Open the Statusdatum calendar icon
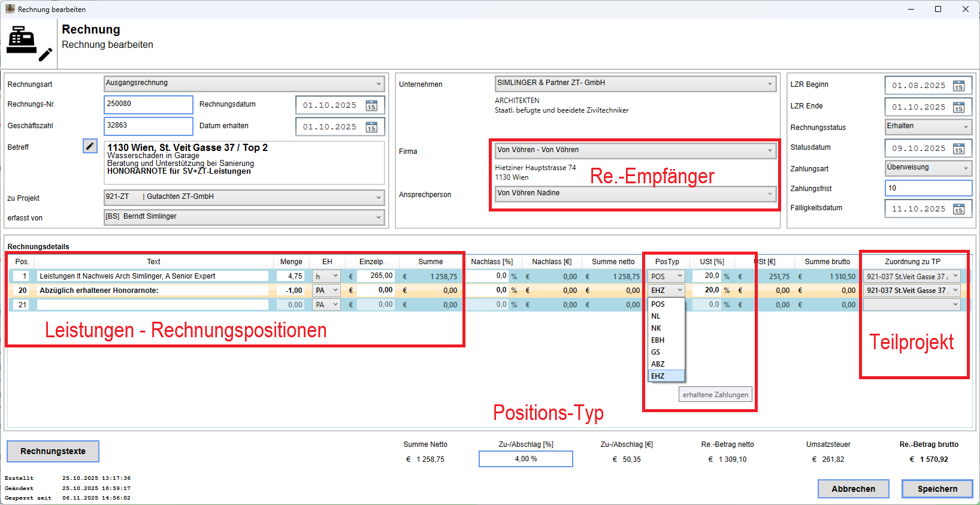 tap(958, 149)
